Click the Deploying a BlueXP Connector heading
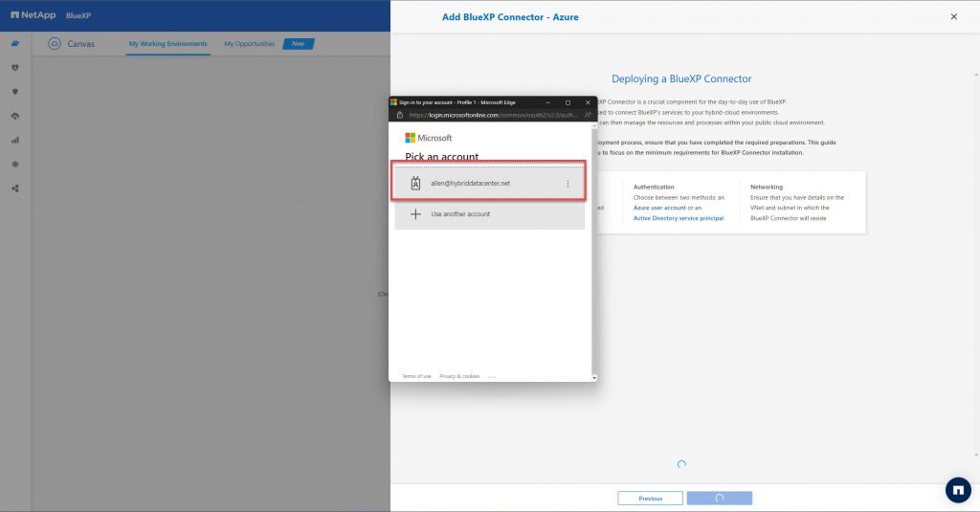 [x=681, y=78]
